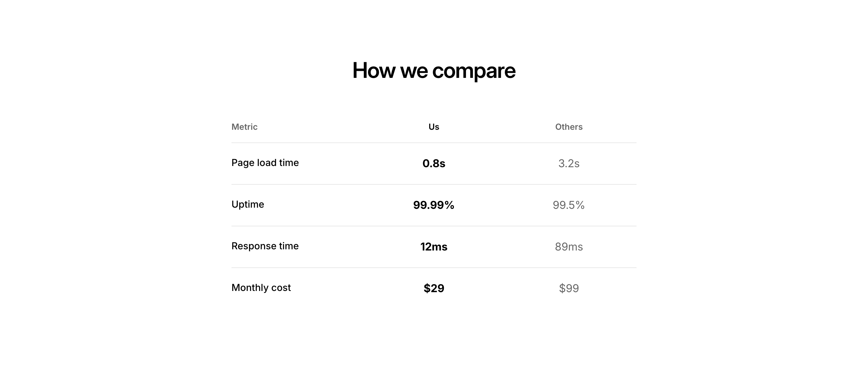Click the "How we compare" heading
868x367 pixels.
[x=434, y=71]
